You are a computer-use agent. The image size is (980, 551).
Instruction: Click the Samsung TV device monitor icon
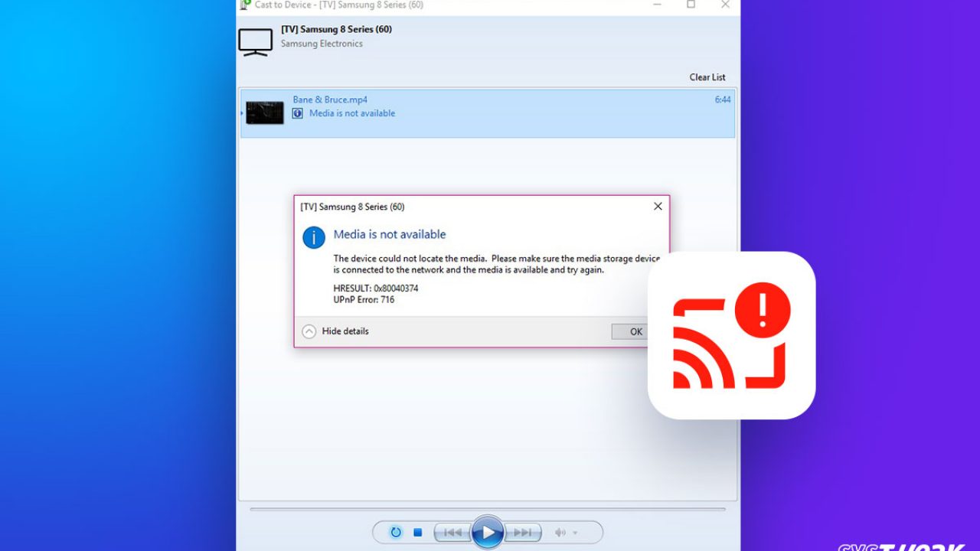(255, 42)
